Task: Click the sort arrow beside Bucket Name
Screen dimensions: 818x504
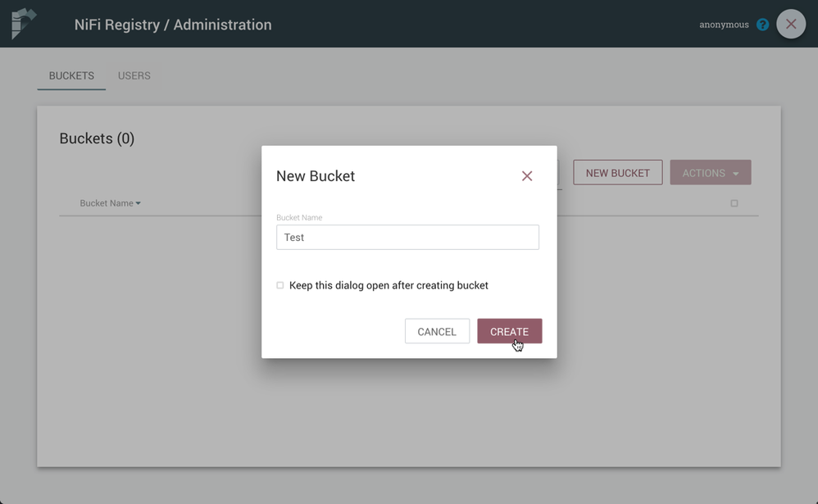Action: coord(137,202)
